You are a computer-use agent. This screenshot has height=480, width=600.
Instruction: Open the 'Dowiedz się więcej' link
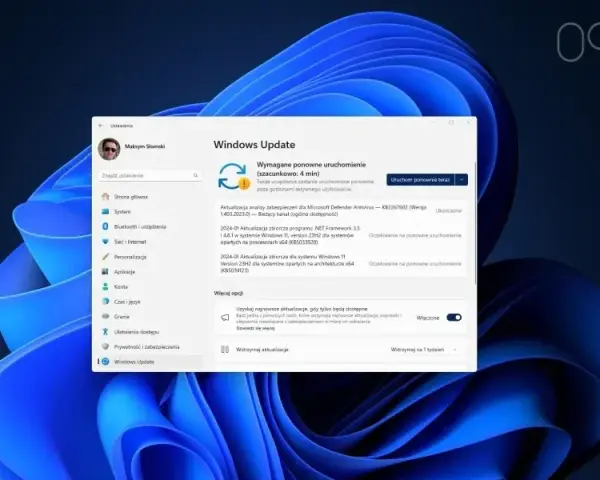(x=255, y=328)
